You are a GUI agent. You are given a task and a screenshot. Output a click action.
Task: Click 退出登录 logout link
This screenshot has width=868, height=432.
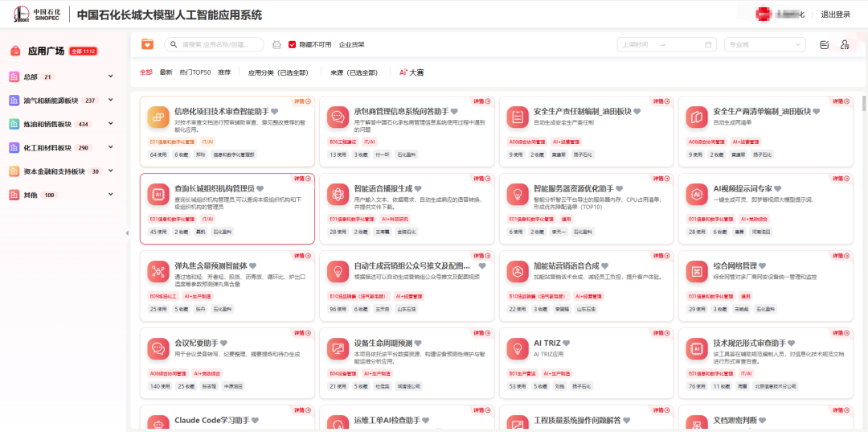tap(835, 15)
